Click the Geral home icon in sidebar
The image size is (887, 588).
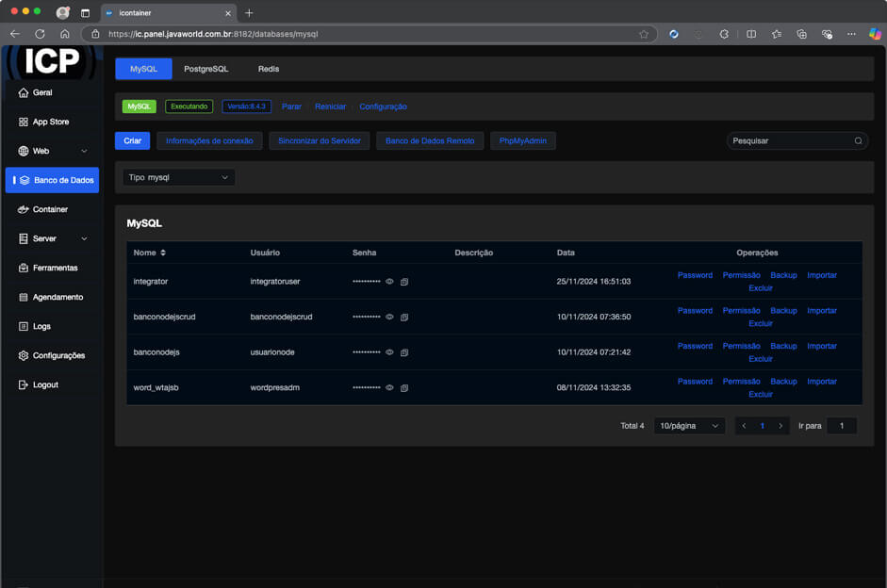point(24,92)
